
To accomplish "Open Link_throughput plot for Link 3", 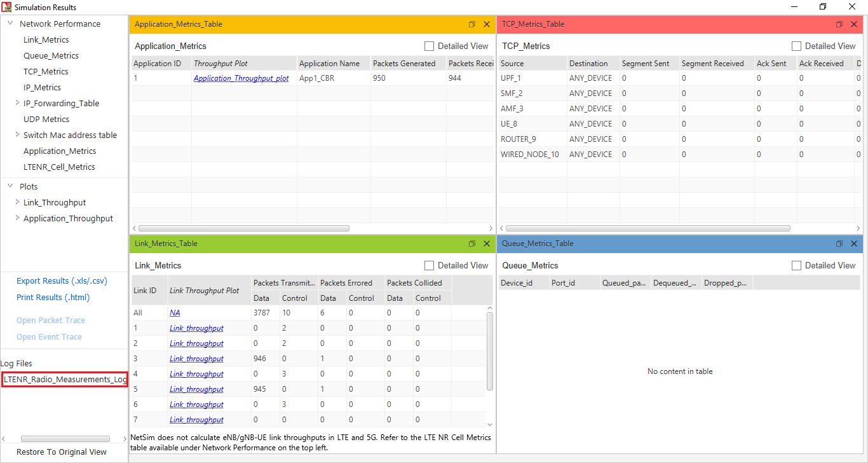I will click(x=196, y=359).
